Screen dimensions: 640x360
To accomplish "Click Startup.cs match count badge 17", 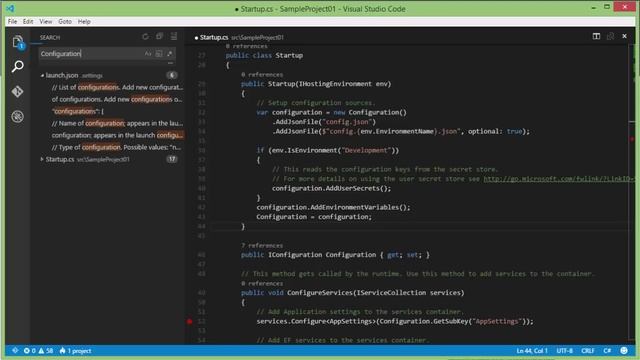I will tap(172, 159).
